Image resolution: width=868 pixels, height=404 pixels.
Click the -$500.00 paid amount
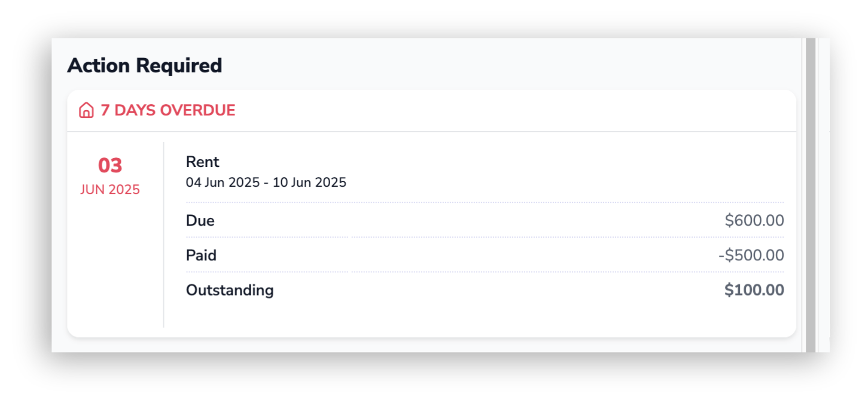point(751,256)
